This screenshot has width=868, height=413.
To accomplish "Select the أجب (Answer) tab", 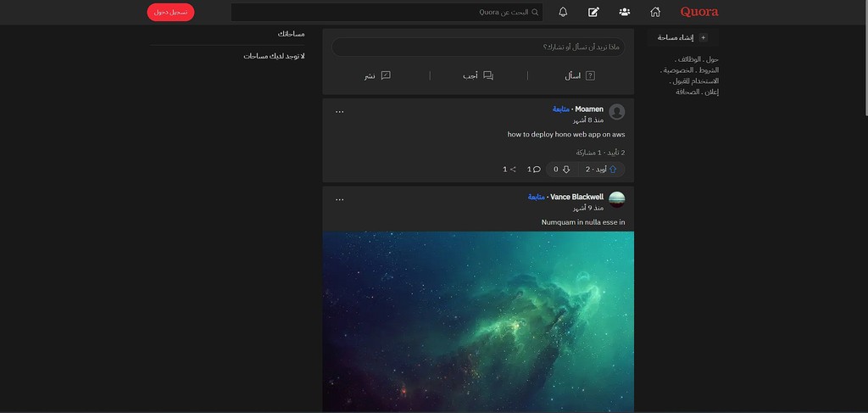I will [x=477, y=75].
